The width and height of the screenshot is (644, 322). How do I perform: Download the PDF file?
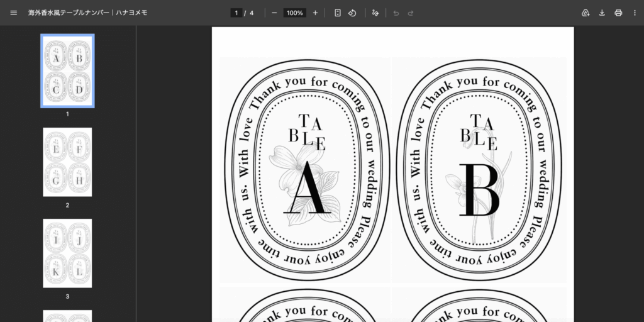click(x=602, y=13)
